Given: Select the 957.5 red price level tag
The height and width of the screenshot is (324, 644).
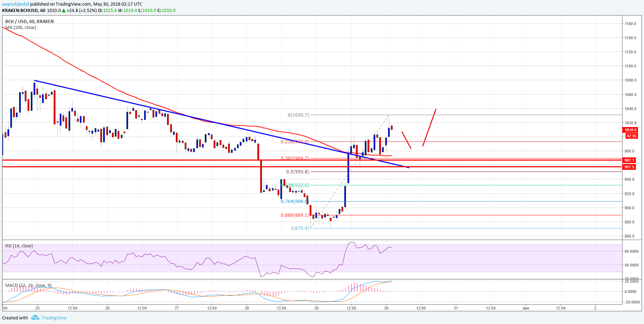Looking at the screenshot, I should click(629, 167).
